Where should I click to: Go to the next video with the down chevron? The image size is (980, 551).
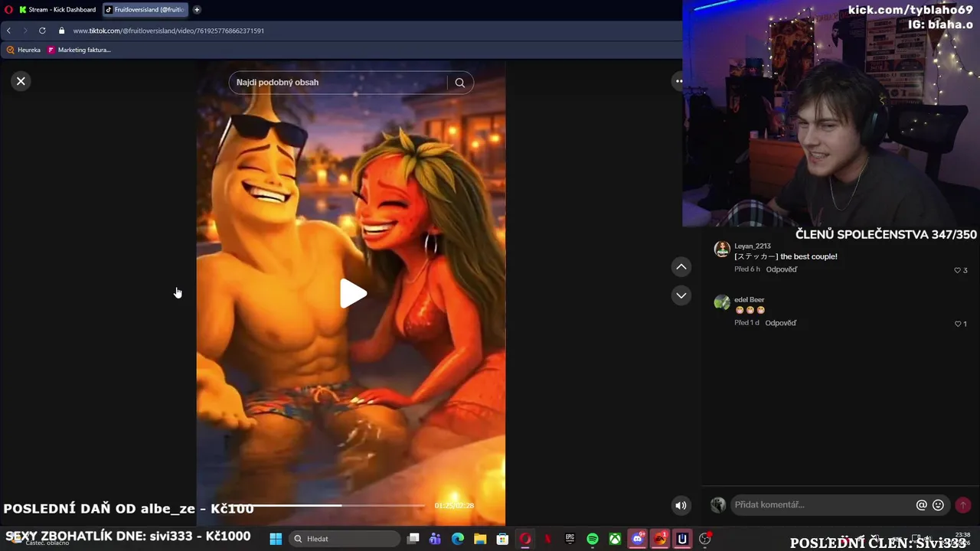coord(681,295)
